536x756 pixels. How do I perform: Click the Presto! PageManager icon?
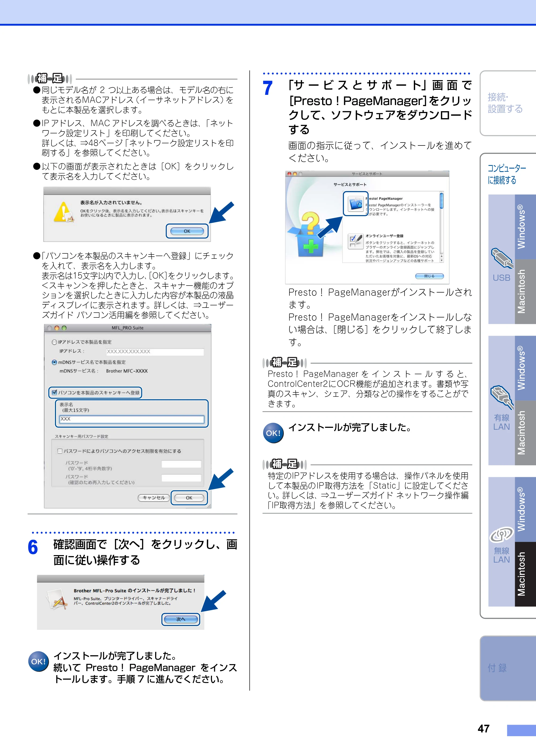click(x=355, y=204)
